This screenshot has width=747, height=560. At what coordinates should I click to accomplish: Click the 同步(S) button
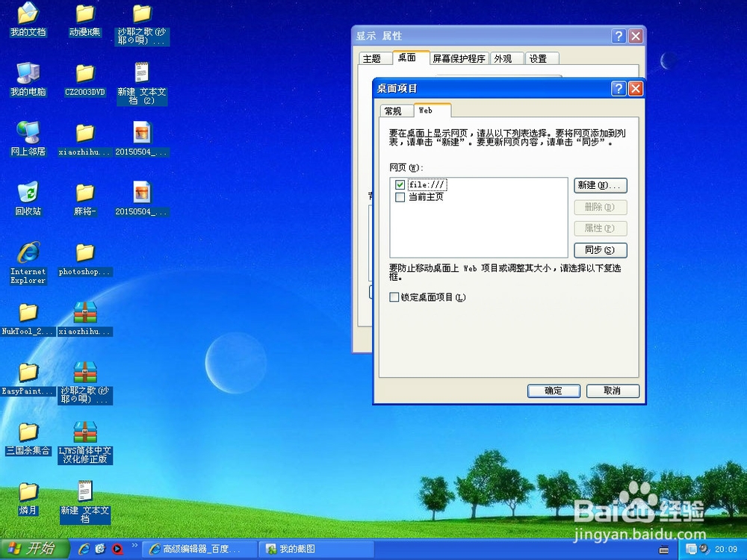pyautogui.click(x=600, y=249)
